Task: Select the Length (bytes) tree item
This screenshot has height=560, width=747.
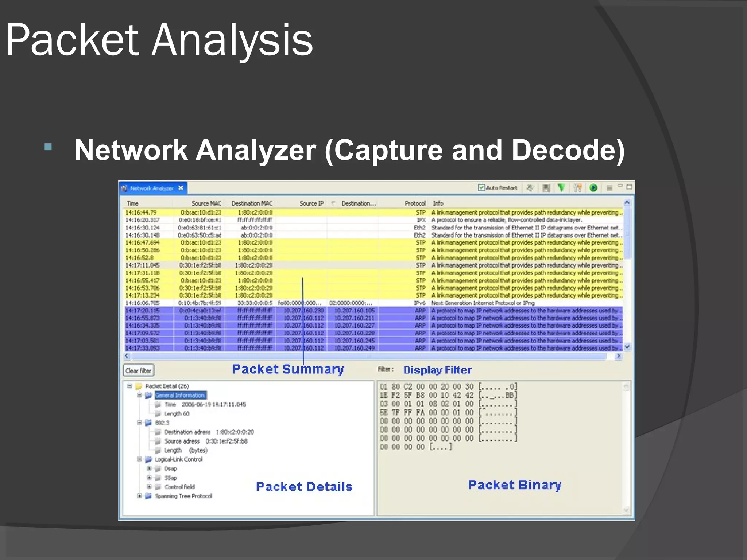Action: [x=186, y=451]
